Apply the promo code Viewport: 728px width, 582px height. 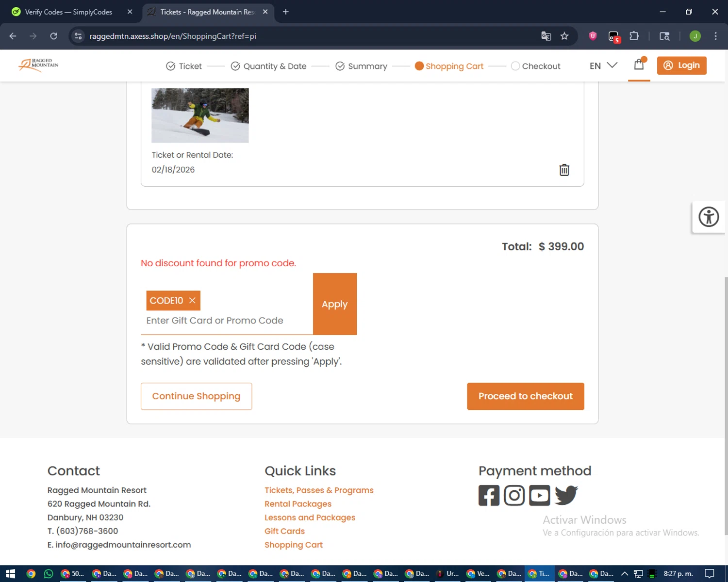[335, 304]
